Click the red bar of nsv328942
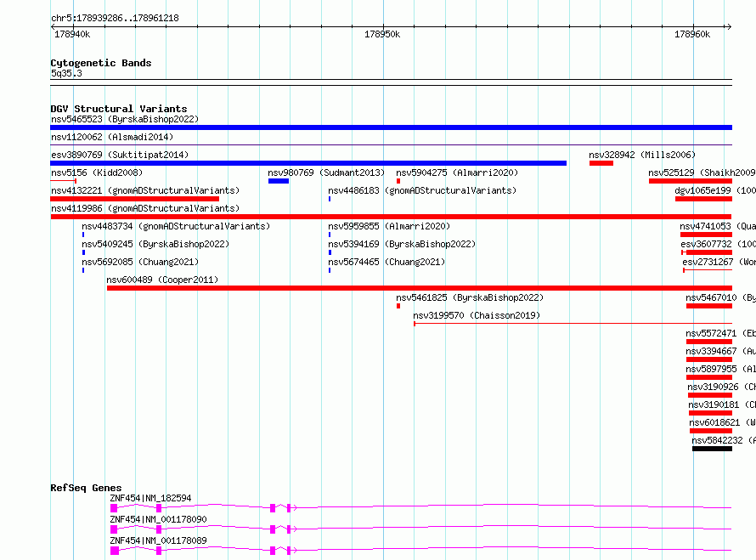 click(x=601, y=163)
